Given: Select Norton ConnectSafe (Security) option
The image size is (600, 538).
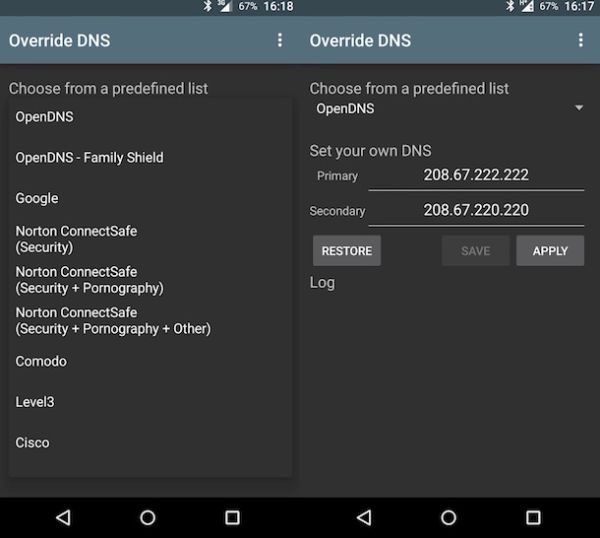Looking at the screenshot, I should point(76,238).
